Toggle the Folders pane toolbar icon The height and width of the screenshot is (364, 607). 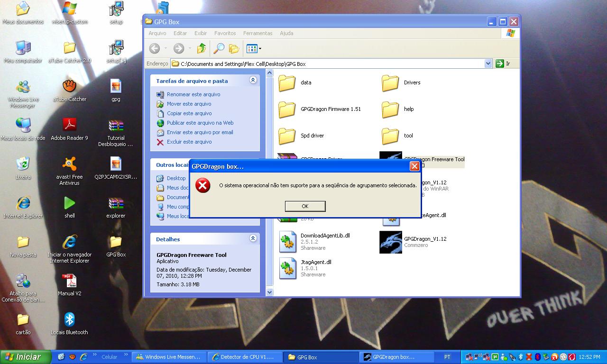234,48
